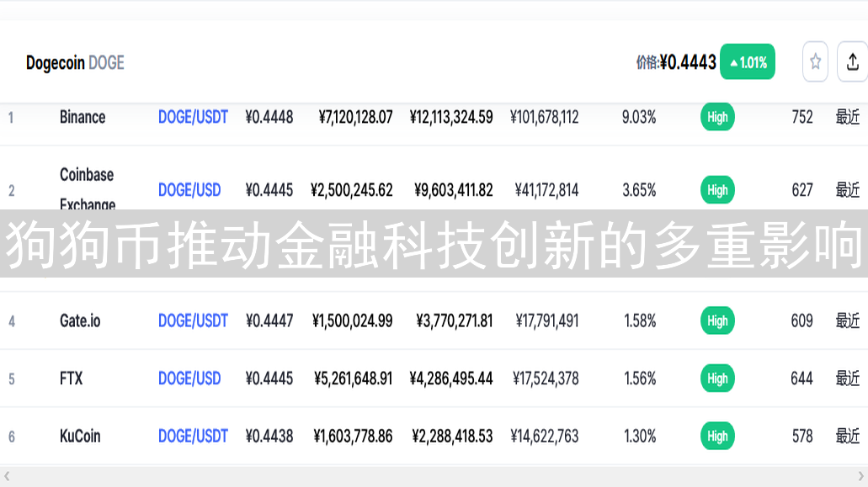Click KuCoin value ¥1,603,778.86
868x487 pixels.
tap(353, 437)
